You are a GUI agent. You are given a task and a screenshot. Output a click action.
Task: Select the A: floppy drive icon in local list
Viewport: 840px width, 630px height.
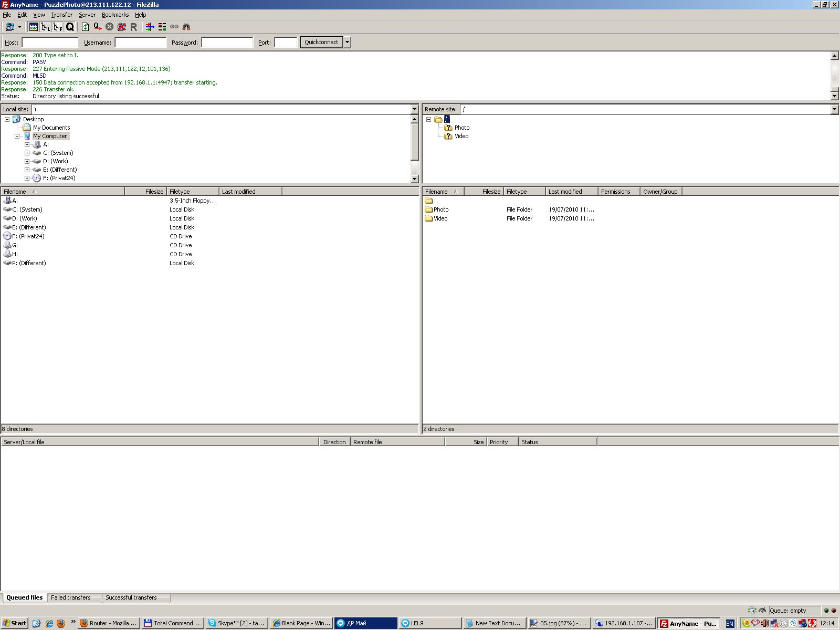tap(7, 201)
